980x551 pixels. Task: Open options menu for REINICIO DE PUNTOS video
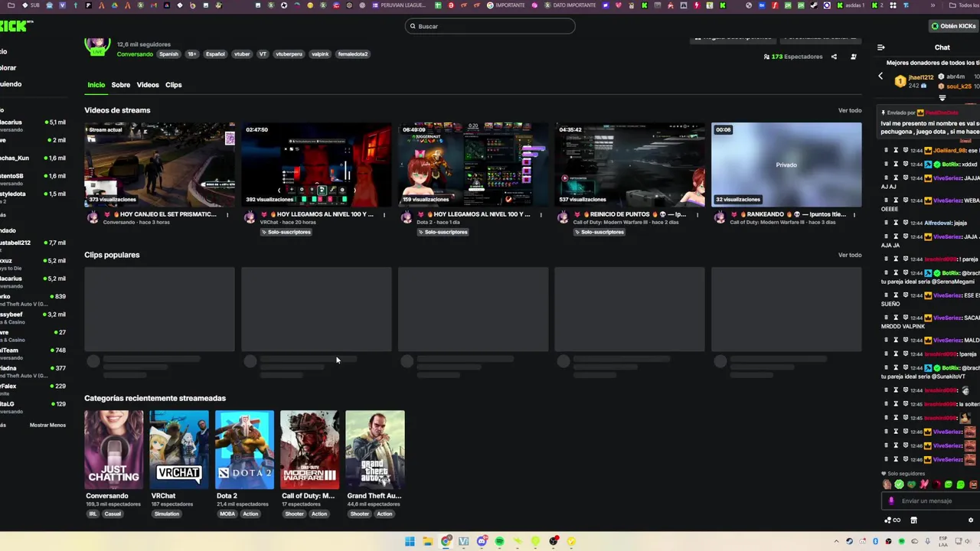tap(697, 215)
